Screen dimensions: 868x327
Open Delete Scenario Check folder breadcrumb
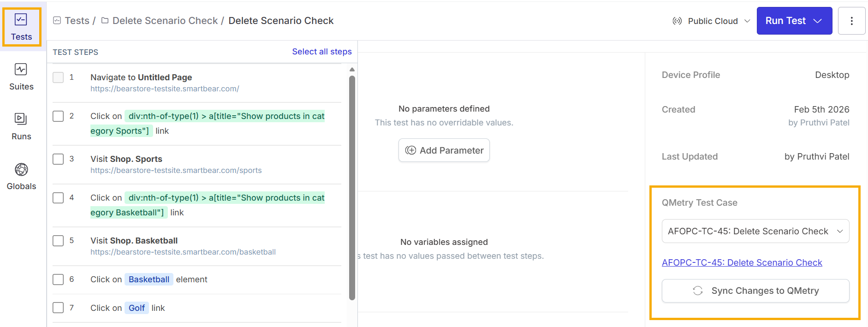(x=165, y=21)
